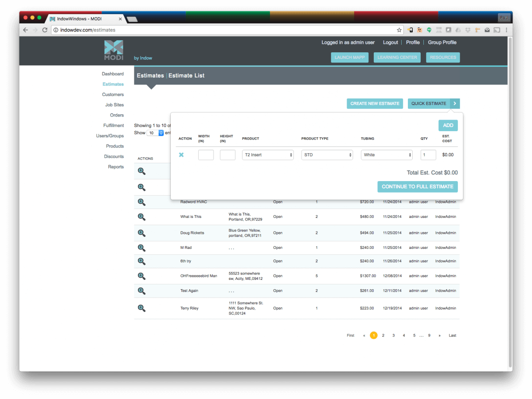
Task: Remove quick estimate row with X icon
Action: click(x=181, y=155)
